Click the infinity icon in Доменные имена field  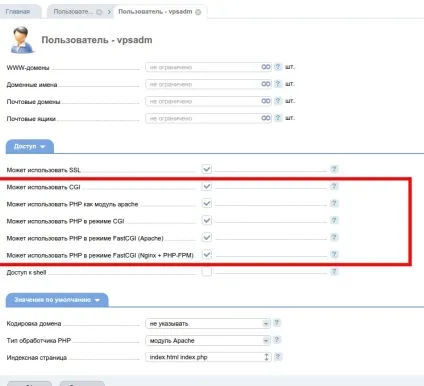(266, 84)
